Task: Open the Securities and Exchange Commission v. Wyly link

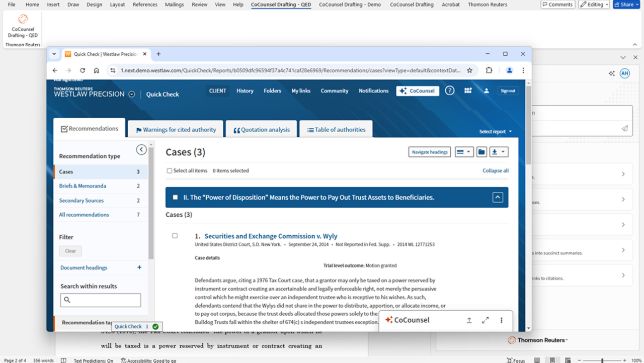Action: (271, 236)
